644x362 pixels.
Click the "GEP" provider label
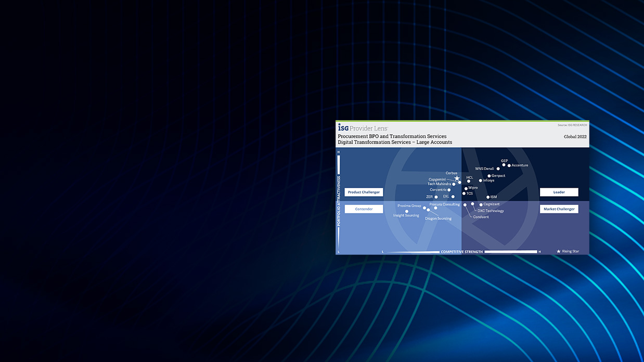pos(505,161)
